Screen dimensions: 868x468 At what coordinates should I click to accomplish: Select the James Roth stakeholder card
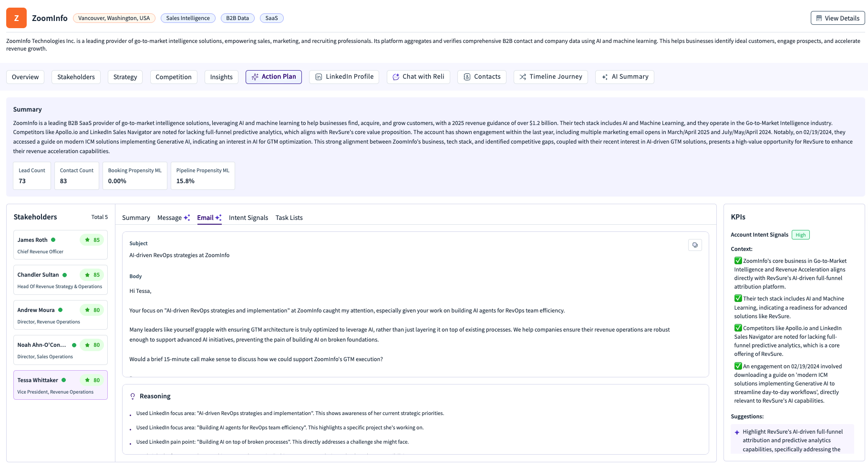61,245
